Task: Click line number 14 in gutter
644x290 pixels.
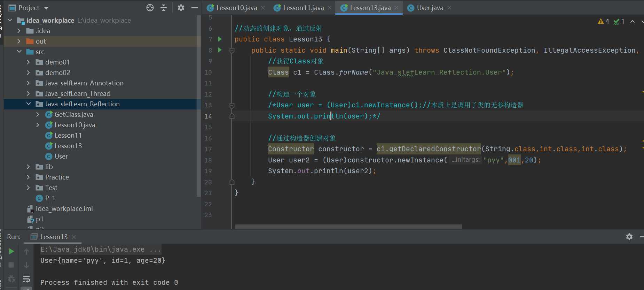Action: coord(208,116)
